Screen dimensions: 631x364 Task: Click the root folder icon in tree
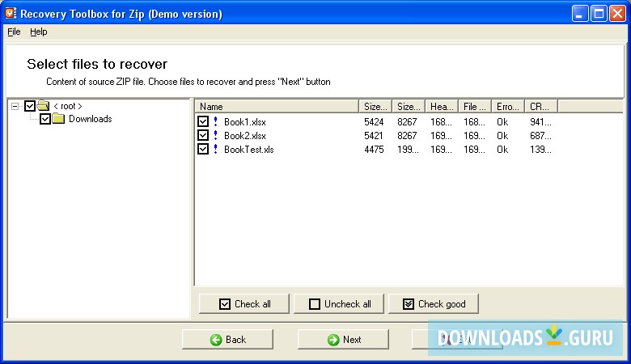tap(43, 106)
